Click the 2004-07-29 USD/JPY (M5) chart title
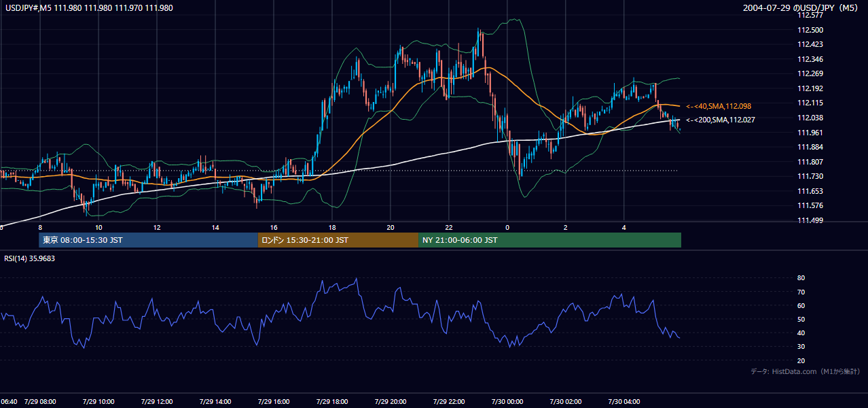 (x=801, y=8)
